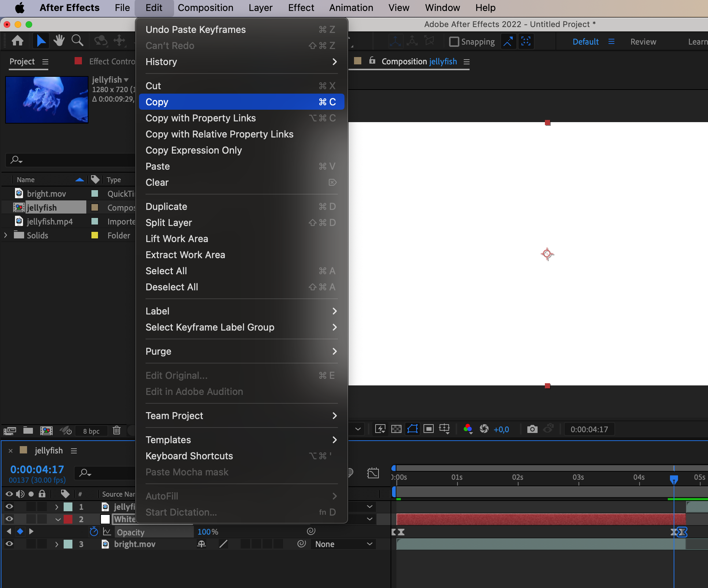
Task: Open the History submenu
Action: click(241, 62)
